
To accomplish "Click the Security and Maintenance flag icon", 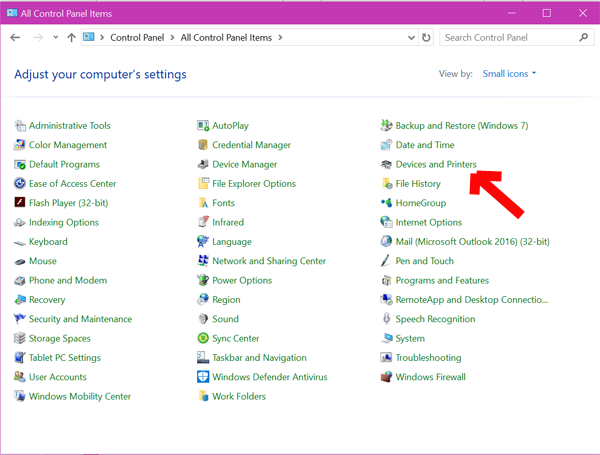I will [20, 319].
